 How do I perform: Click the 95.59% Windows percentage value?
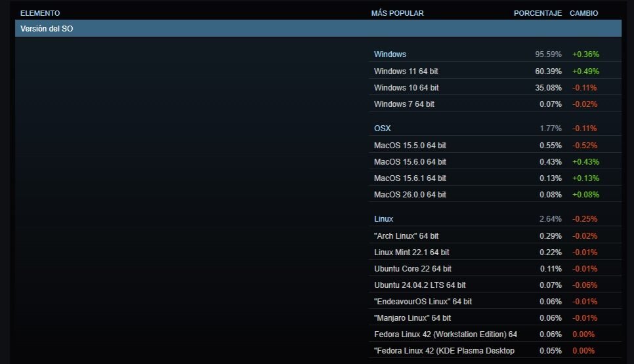548,54
